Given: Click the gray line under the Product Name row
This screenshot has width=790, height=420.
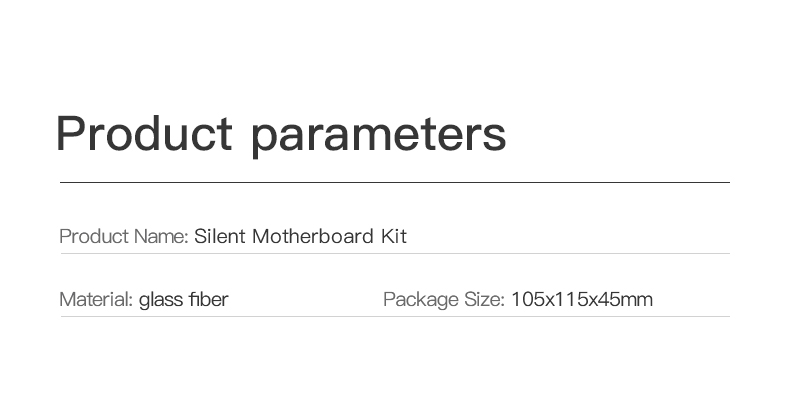Looking at the screenshot, I should pos(395,254).
